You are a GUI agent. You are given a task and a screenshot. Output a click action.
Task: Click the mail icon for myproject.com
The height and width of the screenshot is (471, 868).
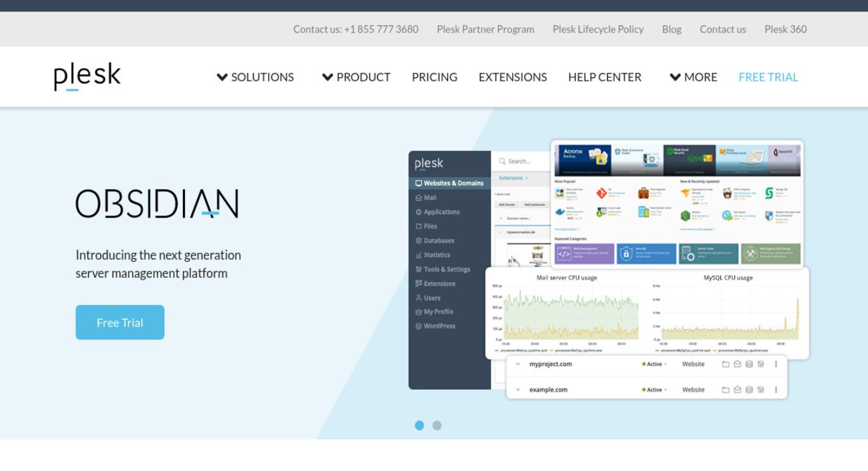(x=737, y=364)
